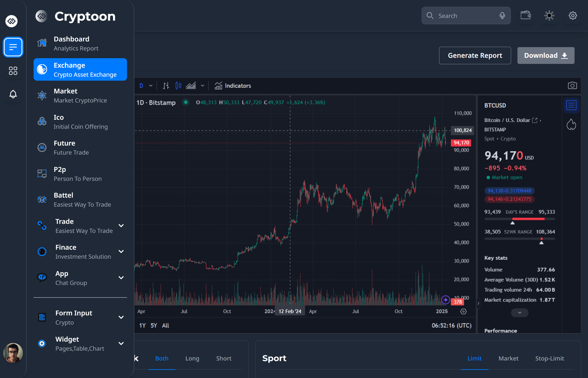Click the Download button
Screen dimensions: 588x378
[546, 55]
